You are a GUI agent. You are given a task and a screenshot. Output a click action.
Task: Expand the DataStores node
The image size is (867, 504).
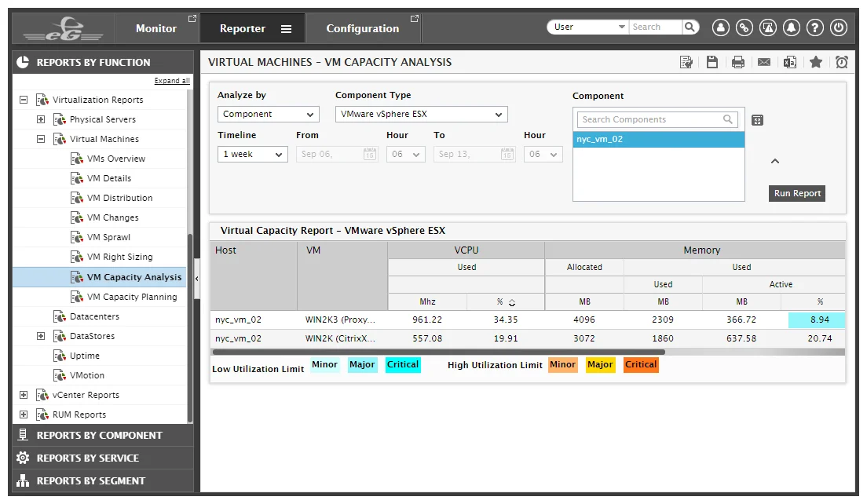[41, 336]
